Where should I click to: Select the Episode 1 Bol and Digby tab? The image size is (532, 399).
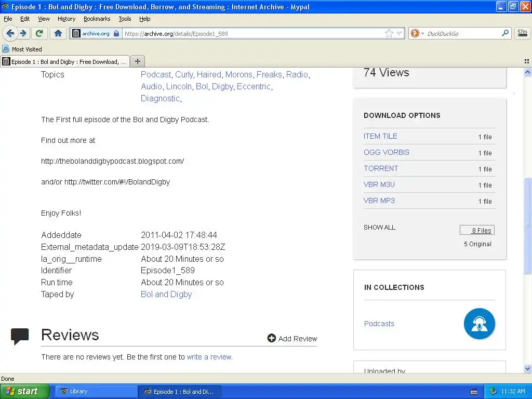click(65, 61)
